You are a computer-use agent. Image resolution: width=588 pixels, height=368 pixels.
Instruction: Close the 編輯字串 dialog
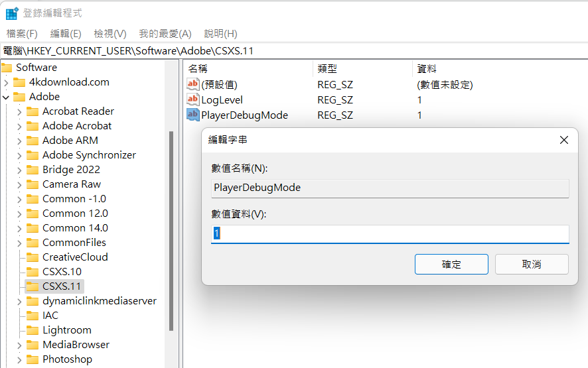click(563, 140)
